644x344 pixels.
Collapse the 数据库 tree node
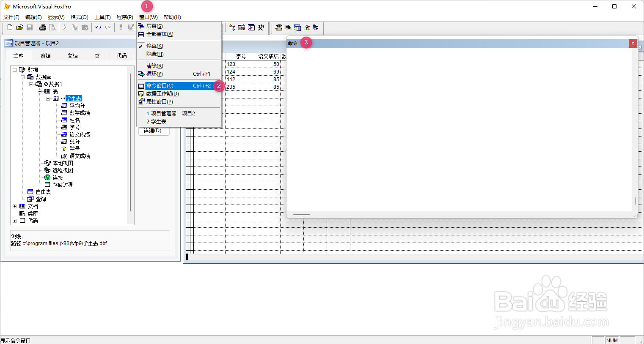[x=23, y=77]
